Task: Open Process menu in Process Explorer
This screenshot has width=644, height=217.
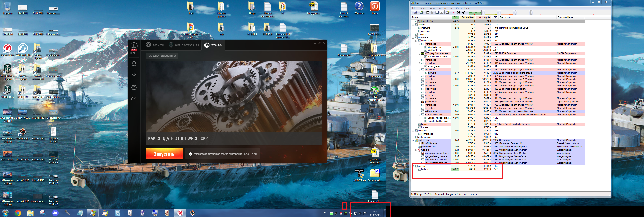Action: [x=442, y=8]
